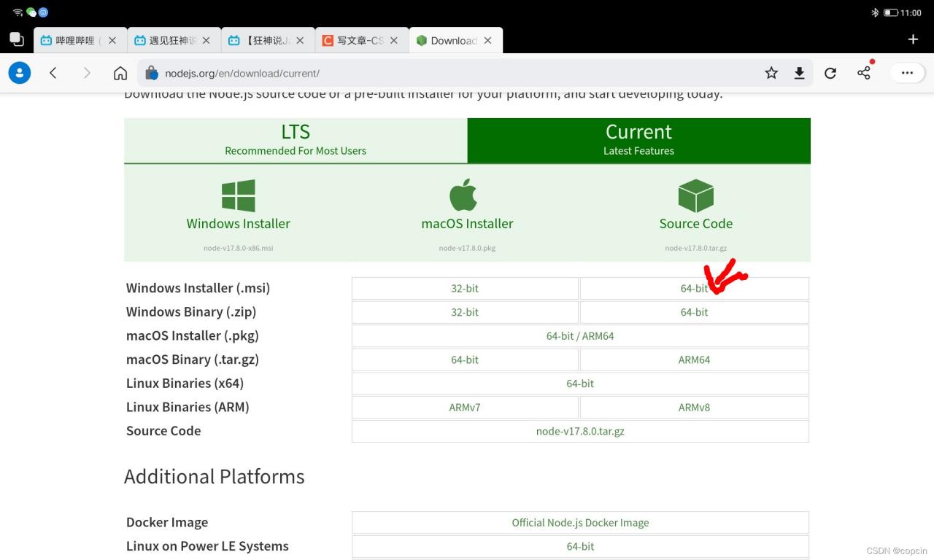Image resolution: width=934 pixels, height=560 pixels.
Task: Share this page via share icon
Action: [865, 71]
